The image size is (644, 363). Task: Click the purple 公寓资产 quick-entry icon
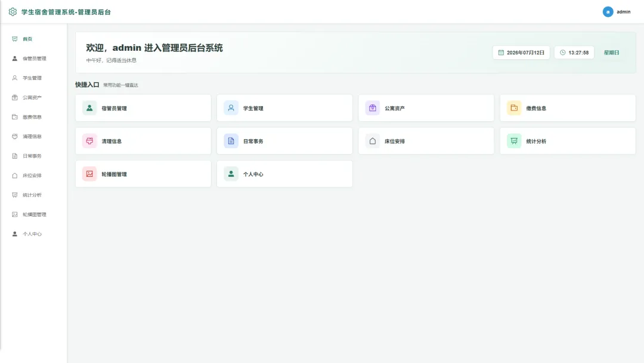click(x=373, y=107)
